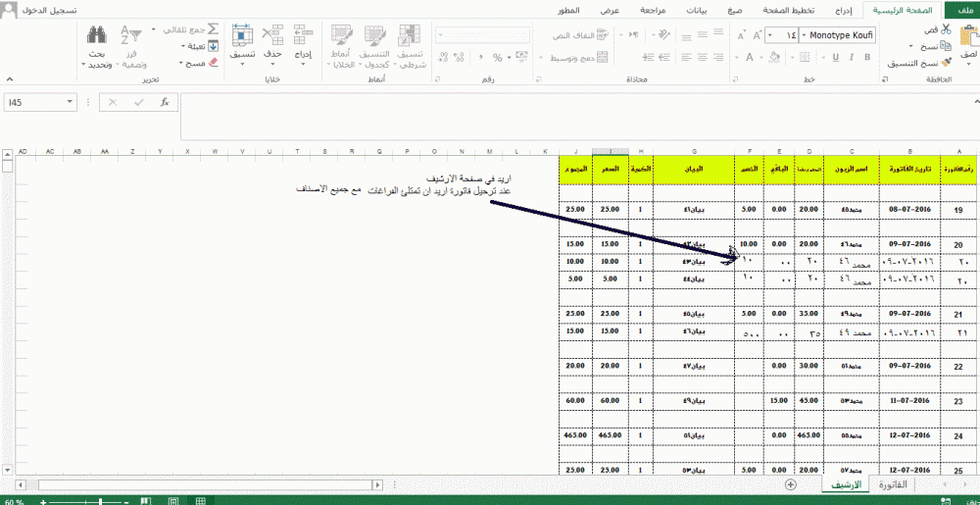This screenshot has height=505, width=980.
Task: Open Find and Select (بحث وتحديد)
Action: 96,47
